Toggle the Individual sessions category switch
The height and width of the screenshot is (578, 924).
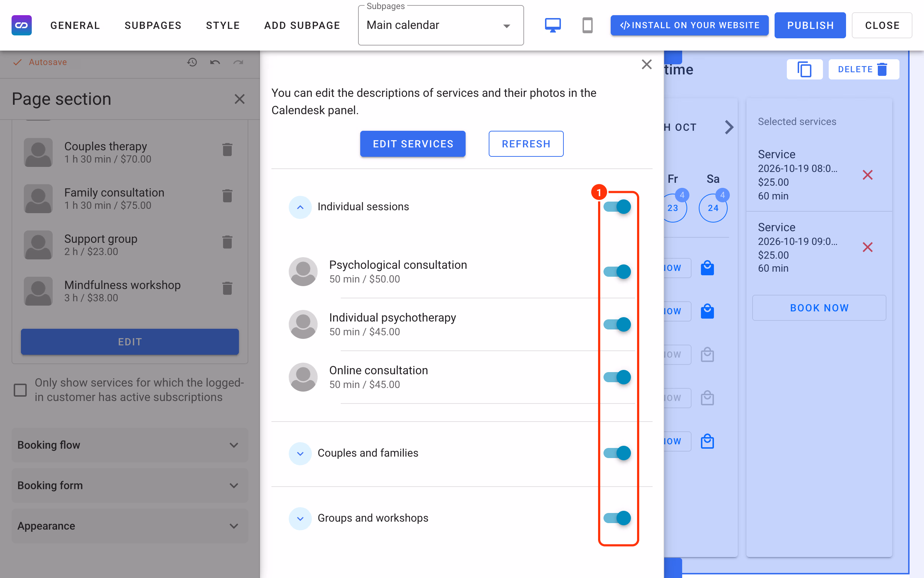coord(617,207)
